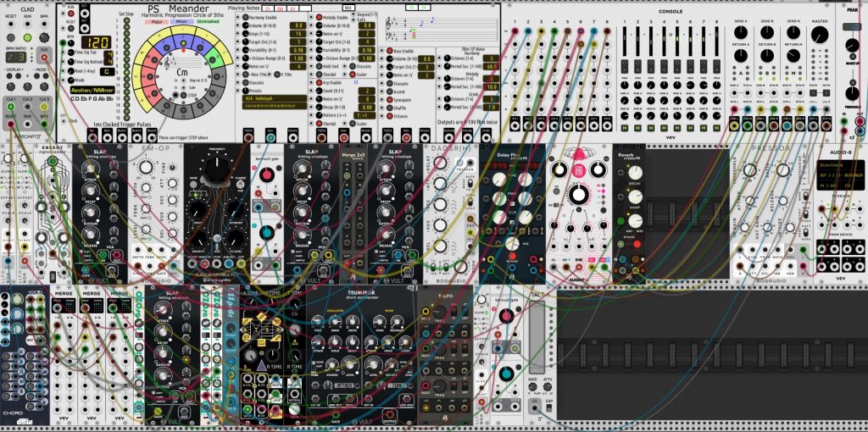The height and width of the screenshot is (432, 868).
Task: Click the CLK output jack on CLKD
Action: 44,58
